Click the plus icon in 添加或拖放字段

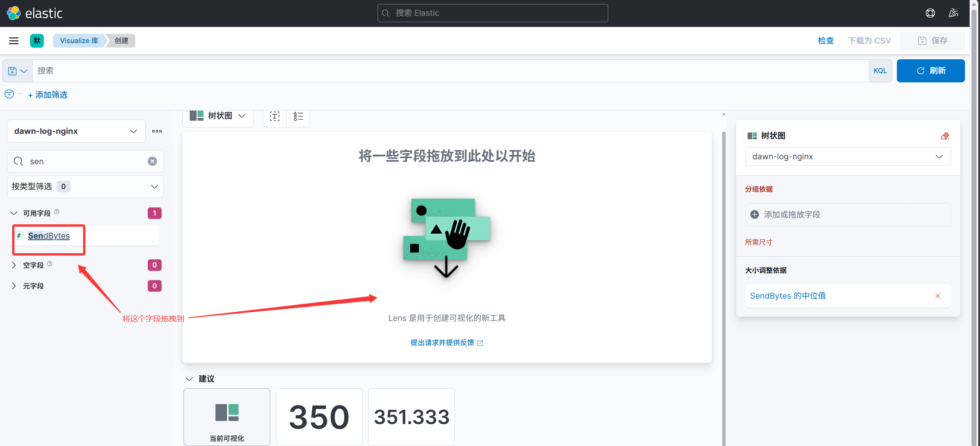pos(755,214)
